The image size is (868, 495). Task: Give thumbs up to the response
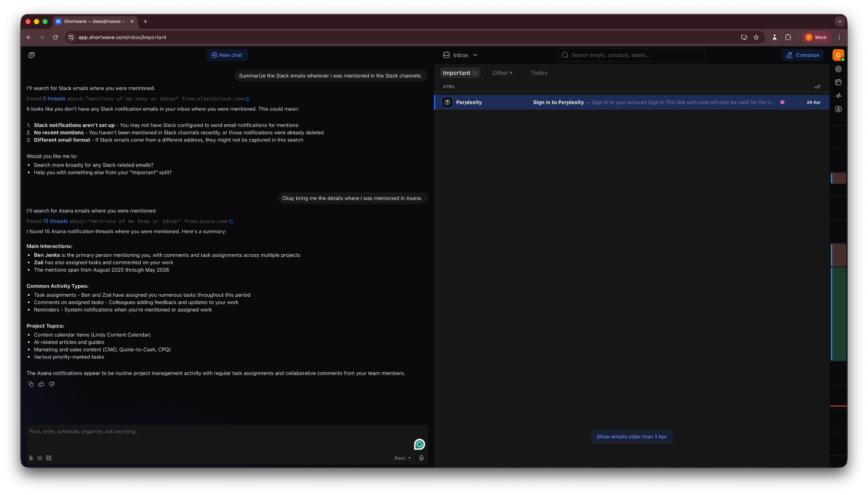[41, 384]
